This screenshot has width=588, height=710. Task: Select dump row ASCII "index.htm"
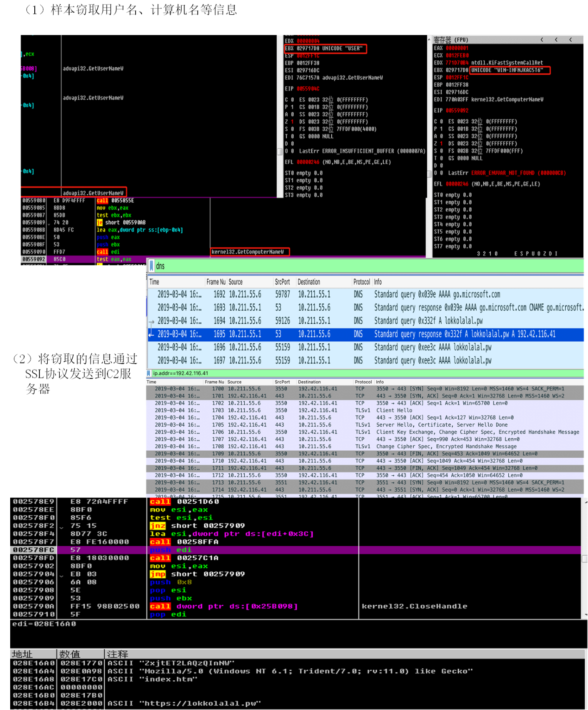click(x=297, y=679)
